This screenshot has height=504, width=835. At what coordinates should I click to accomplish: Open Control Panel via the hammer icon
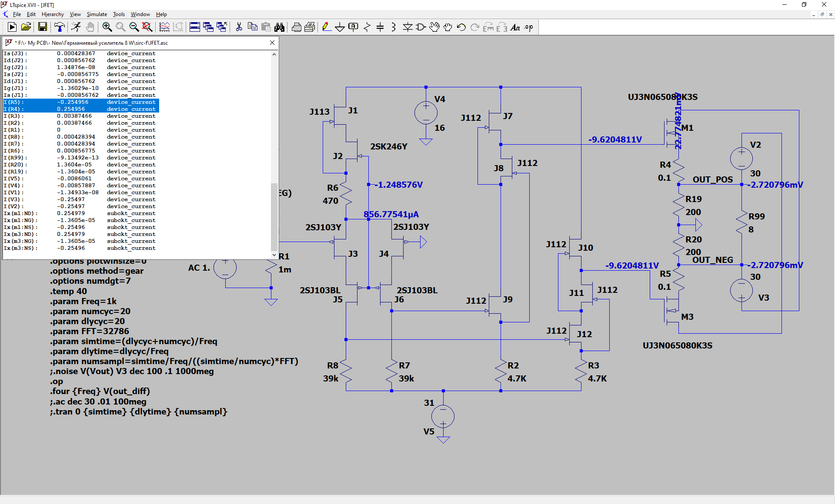[x=59, y=27]
